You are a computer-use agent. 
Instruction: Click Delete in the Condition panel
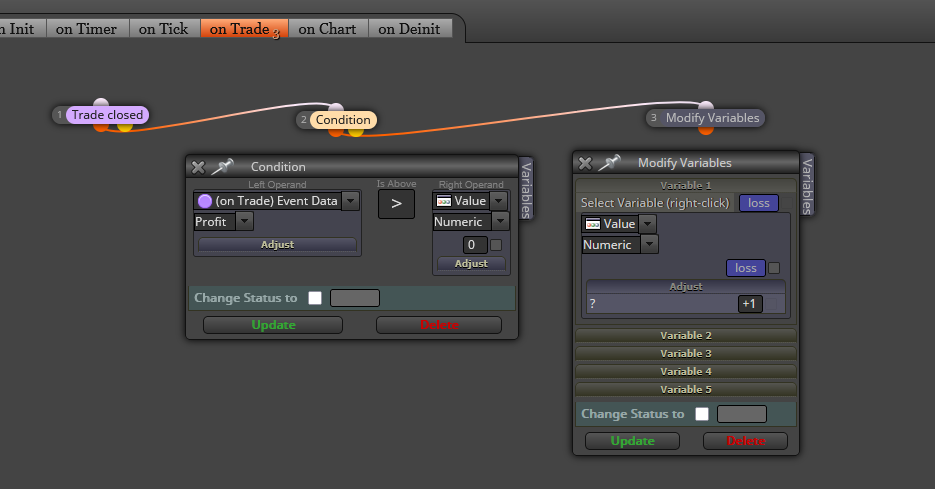click(x=439, y=325)
